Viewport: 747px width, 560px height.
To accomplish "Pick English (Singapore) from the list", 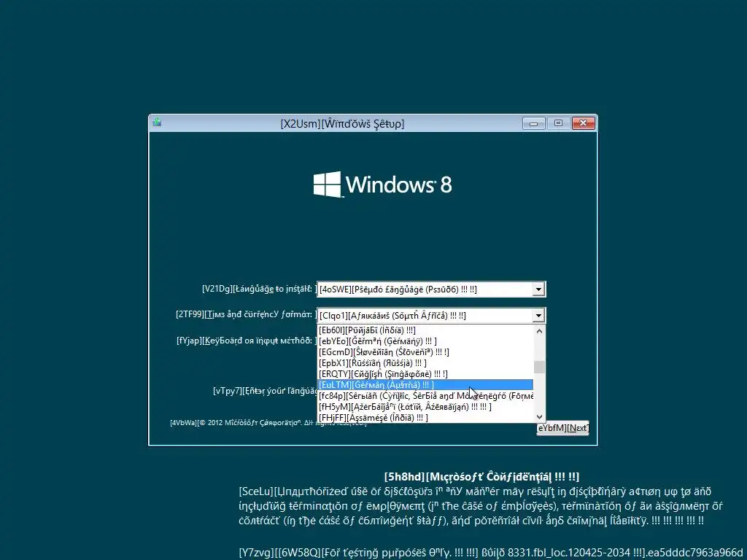I will tap(425, 374).
